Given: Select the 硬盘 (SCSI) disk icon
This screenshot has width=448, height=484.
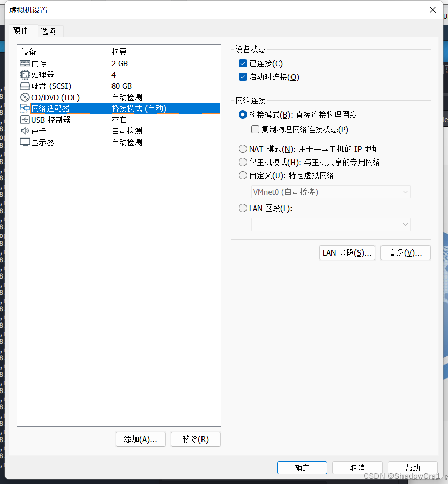Looking at the screenshot, I should [25, 85].
